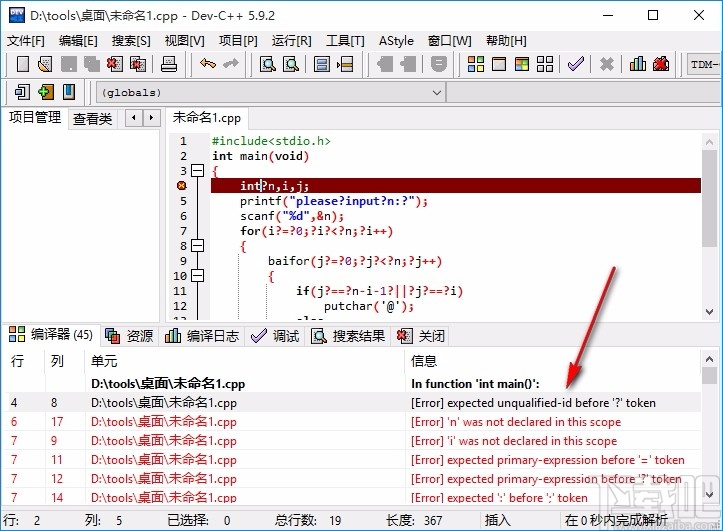The image size is (723, 531).
Task: Click the 关闭 tab to close bottom panel
Action: (x=421, y=336)
